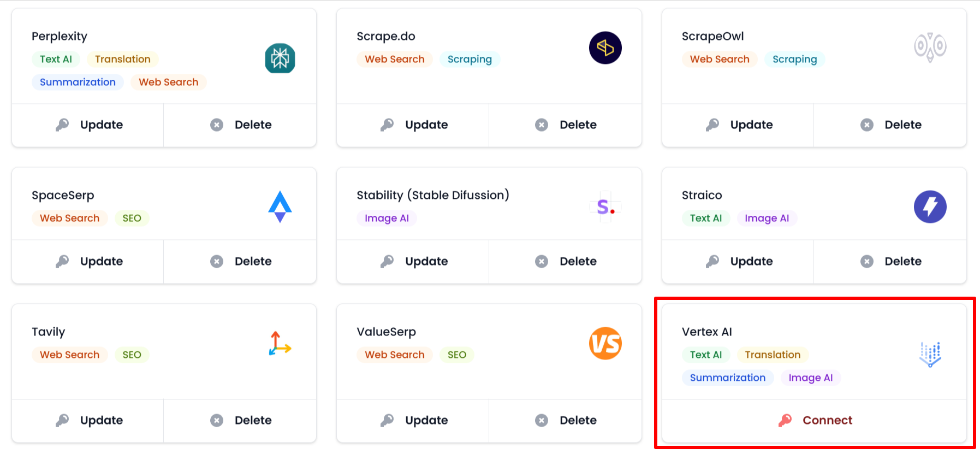
Task: Delete the Stability connection
Action: pos(566,262)
